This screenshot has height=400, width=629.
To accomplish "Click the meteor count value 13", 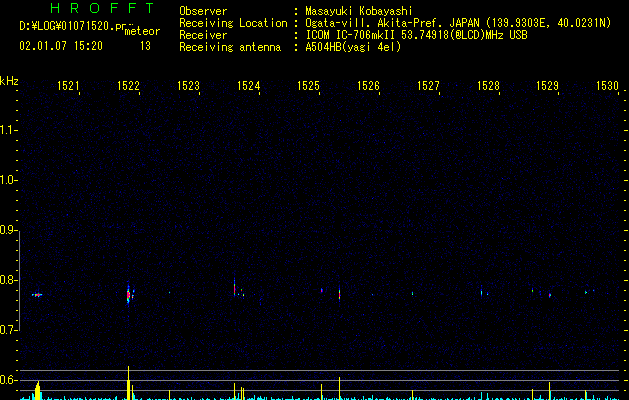I will pyautogui.click(x=145, y=46).
